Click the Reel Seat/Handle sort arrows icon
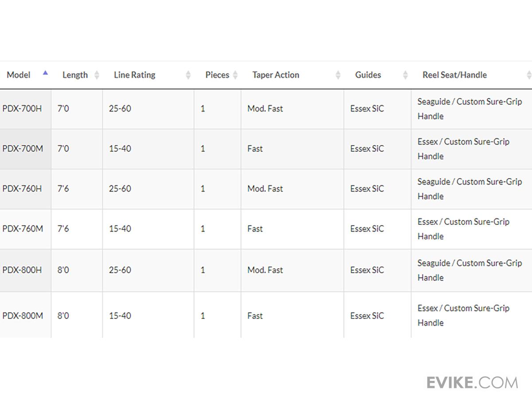 tap(528, 75)
